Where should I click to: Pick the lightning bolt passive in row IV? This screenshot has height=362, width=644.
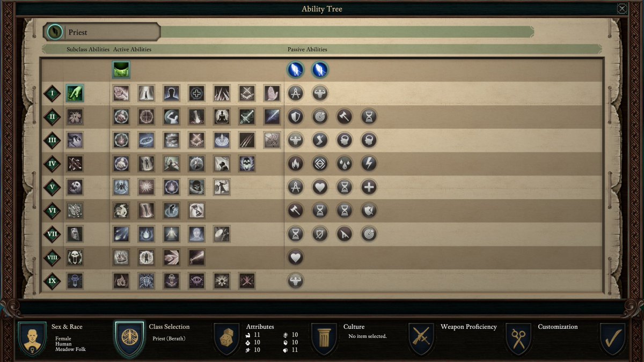369,164
